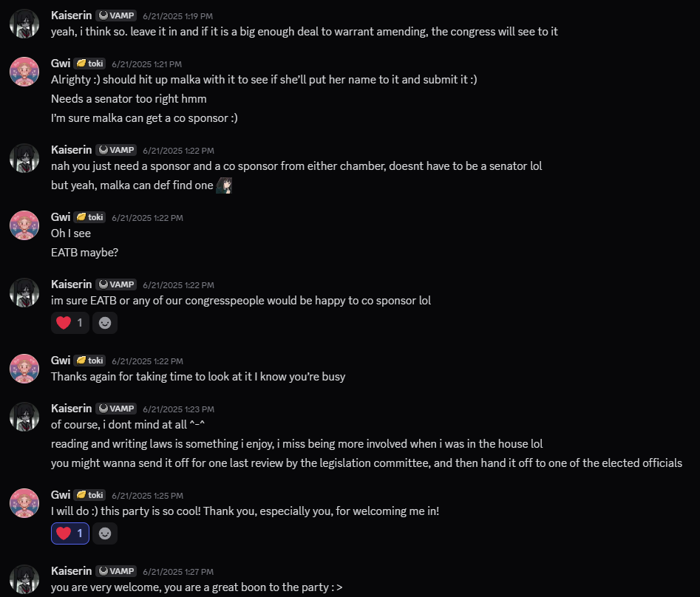Open the Kaiserin username on the 1:27 PM message
700x597 pixels.
71,571
